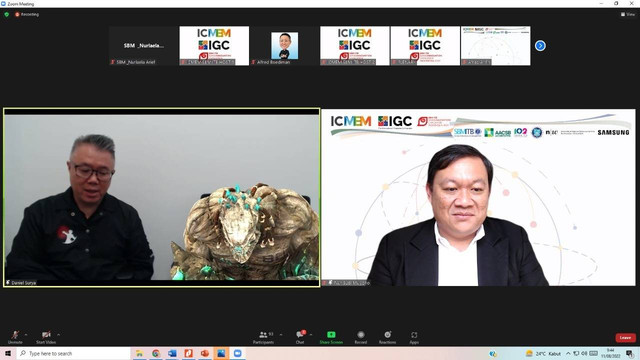Open the notification center icon
Screen dimensions: 640x360
point(630,353)
